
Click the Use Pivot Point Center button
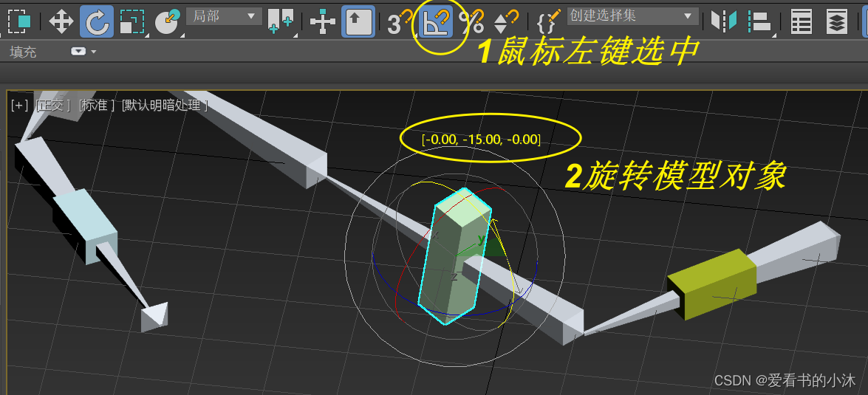(x=281, y=22)
